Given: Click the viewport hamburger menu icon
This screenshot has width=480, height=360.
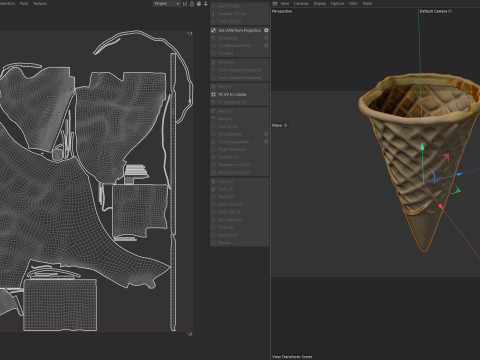Looking at the screenshot, I should coord(275,4).
